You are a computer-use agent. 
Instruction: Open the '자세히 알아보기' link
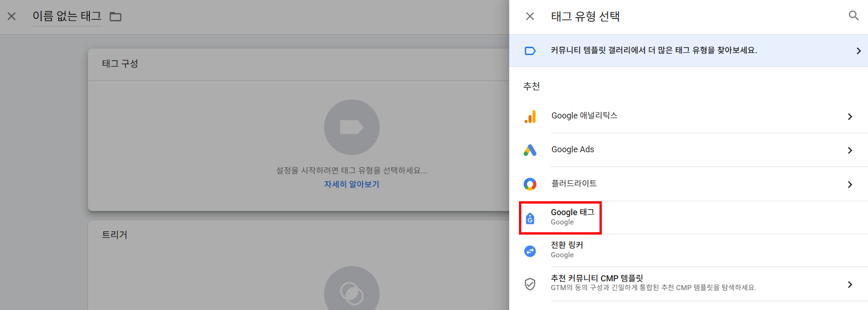pos(351,184)
